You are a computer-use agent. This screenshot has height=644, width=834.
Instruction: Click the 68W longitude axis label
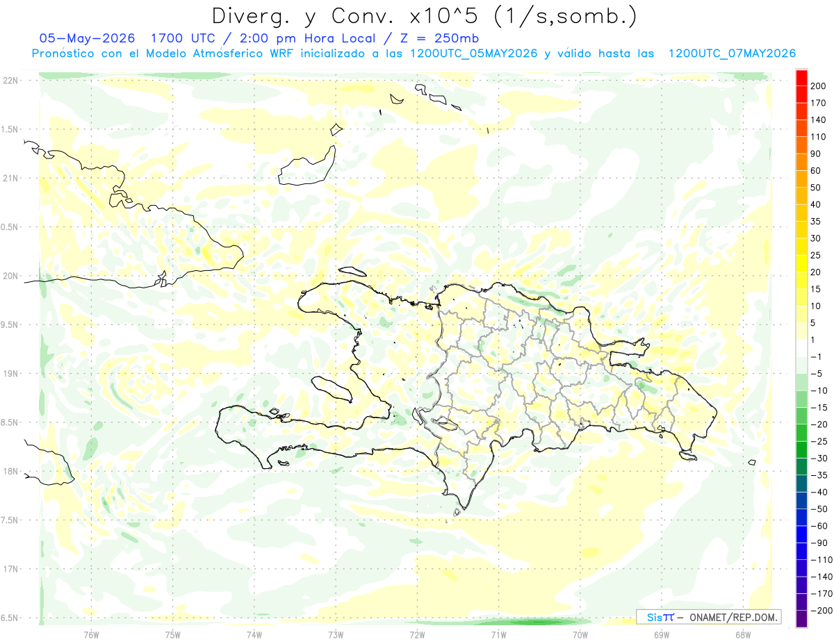pyautogui.click(x=743, y=635)
